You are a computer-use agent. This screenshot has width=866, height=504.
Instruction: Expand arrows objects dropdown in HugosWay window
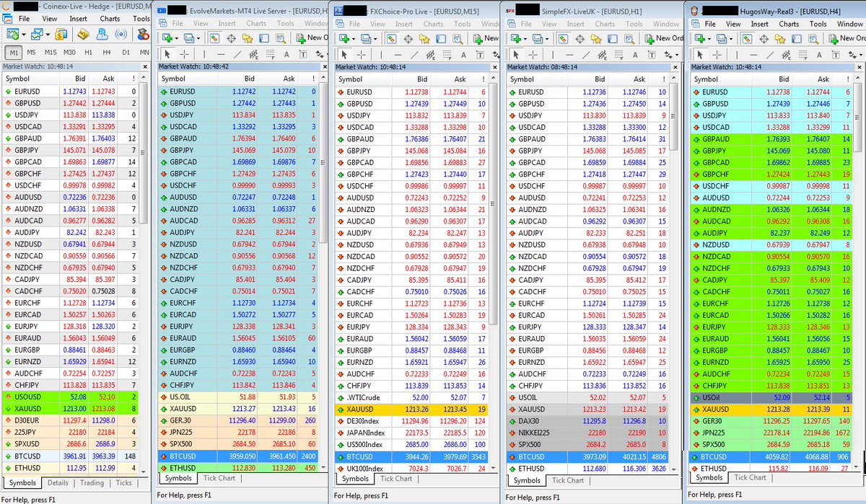(861, 54)
